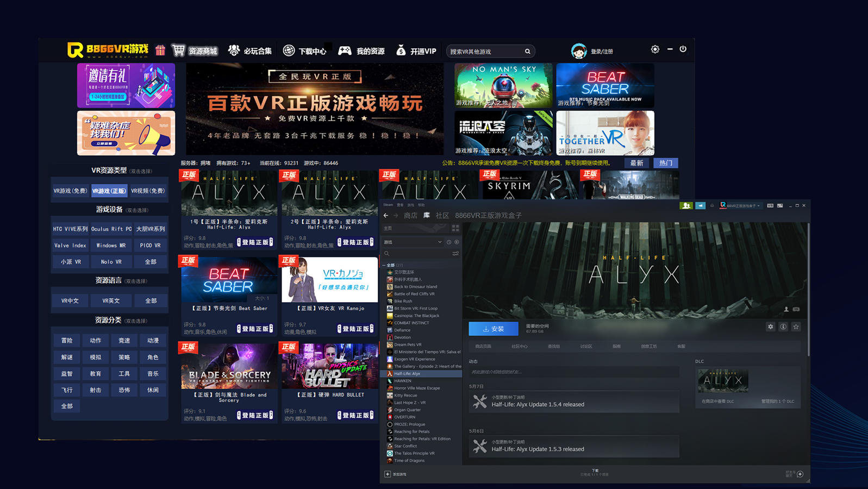
Task: Collapse the 全部 (27) game list in Steam
Action: pyautogui.click(x=384, y=265)
